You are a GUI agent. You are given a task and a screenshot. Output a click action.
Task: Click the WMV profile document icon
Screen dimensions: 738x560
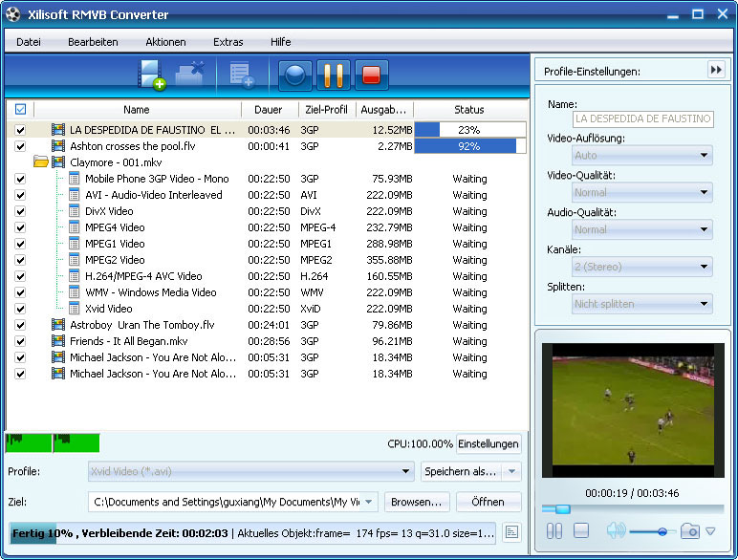(x=74, y=292)
